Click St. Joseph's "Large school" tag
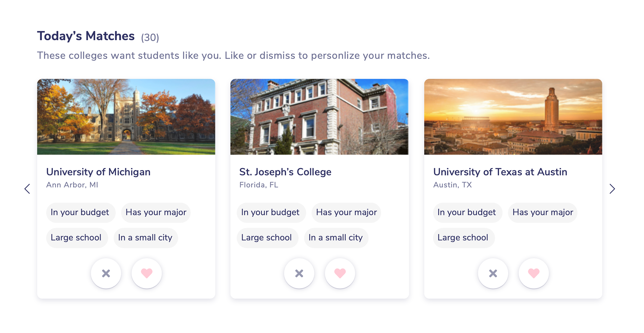Screen dimensions: 644x333 tap(266, 238)
